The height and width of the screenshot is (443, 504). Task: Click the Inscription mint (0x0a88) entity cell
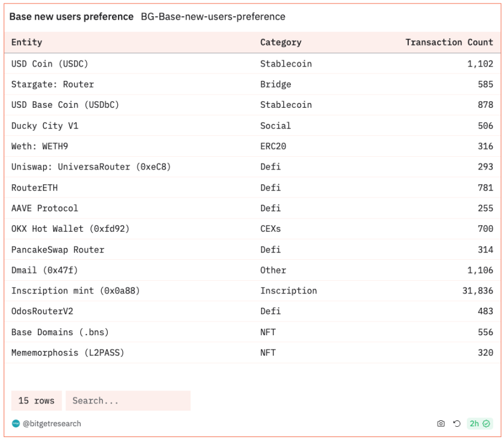75,291
